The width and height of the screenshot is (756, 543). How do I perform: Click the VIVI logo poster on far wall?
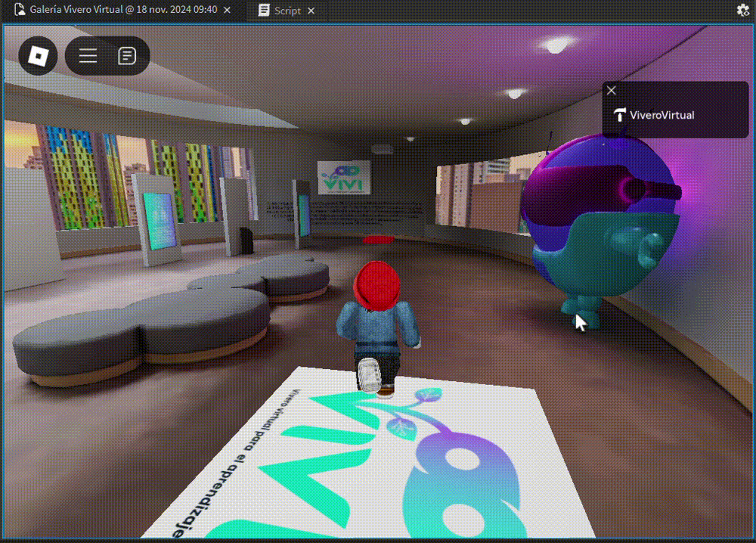click(x=344, y=178)
